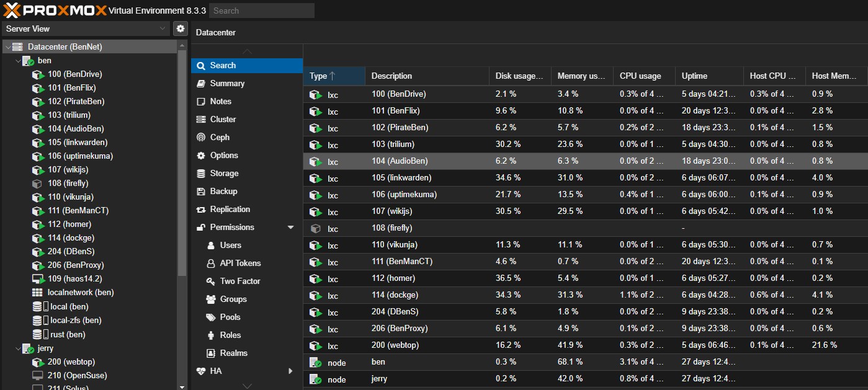
Task: Click the Proxmox logo in header
Action: click(55, 10)
